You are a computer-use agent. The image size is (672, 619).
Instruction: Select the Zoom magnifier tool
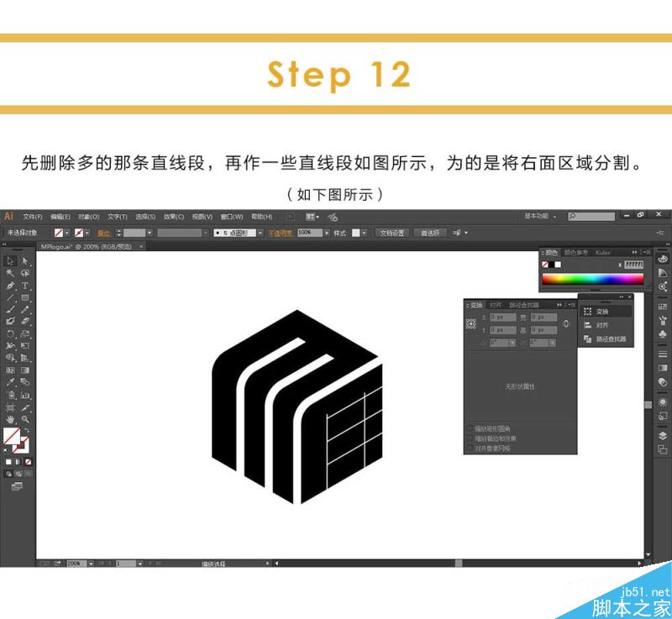click(x=25, y=419)
